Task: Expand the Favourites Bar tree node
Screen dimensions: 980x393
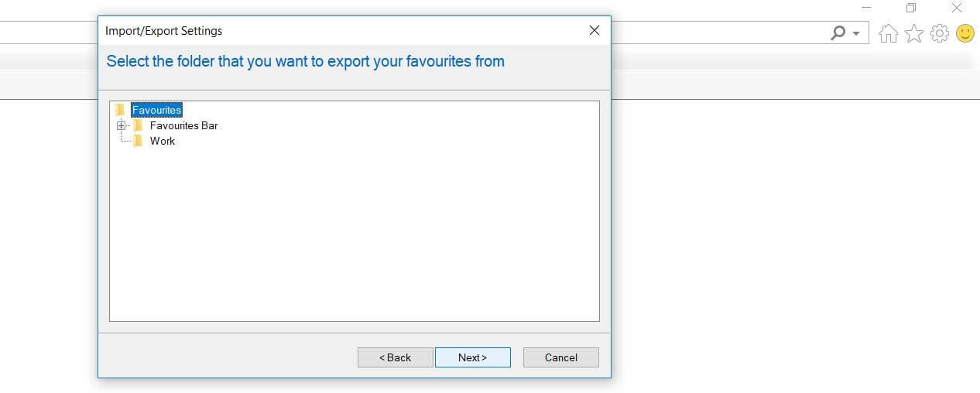Action: (x=121, y=125)
